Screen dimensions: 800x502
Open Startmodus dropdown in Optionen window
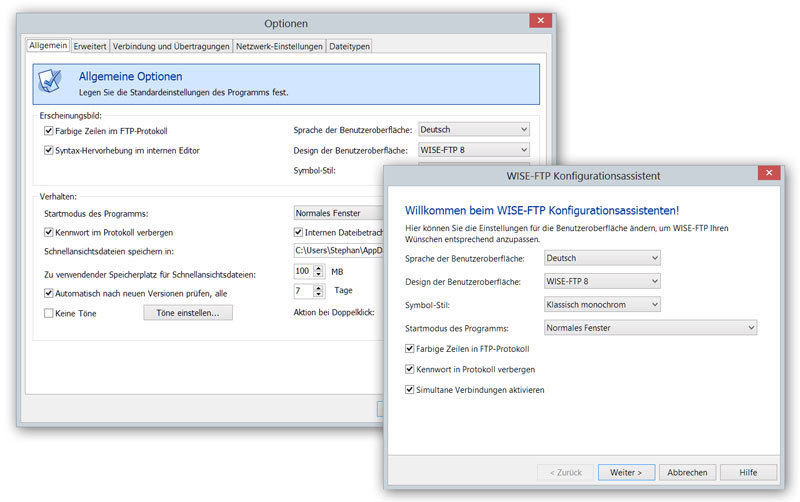coord(338,213)
